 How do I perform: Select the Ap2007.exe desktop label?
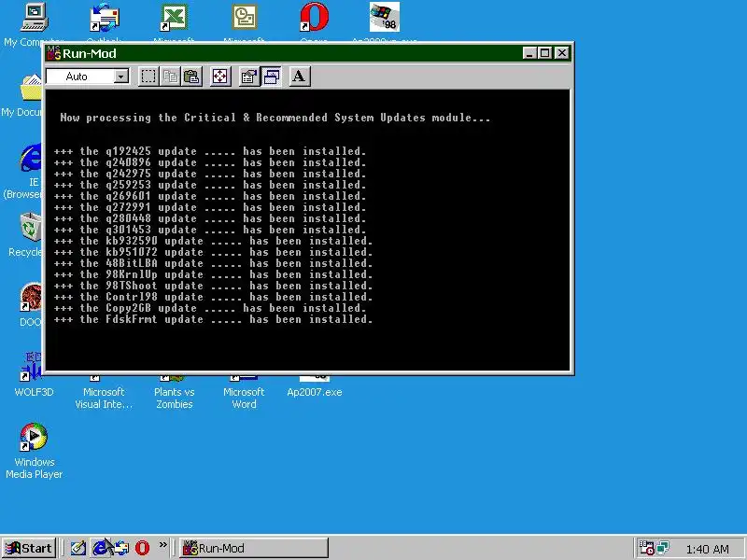315,392
